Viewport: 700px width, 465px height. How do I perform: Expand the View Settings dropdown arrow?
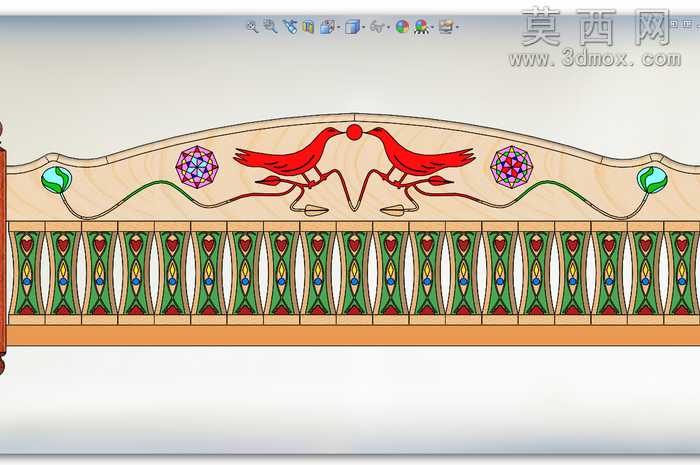click(x=457, y=27)
